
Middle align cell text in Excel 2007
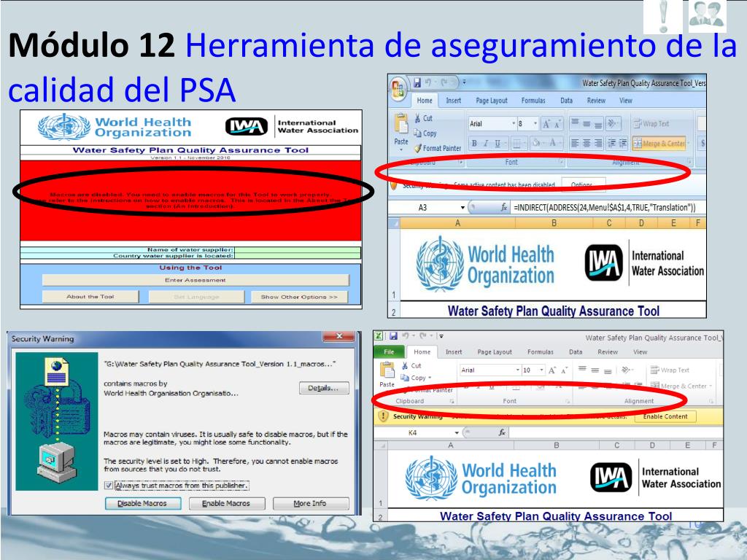click(587, 122)
